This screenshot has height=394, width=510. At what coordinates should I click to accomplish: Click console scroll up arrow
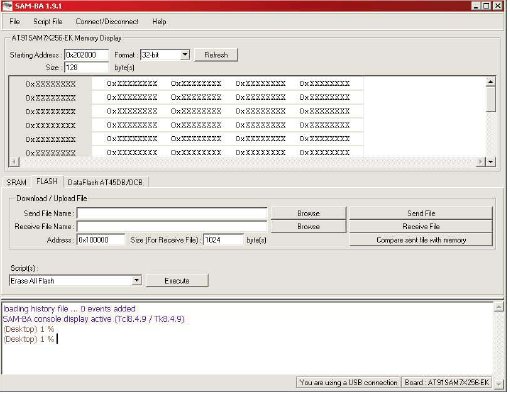click(x=498, y=307)
